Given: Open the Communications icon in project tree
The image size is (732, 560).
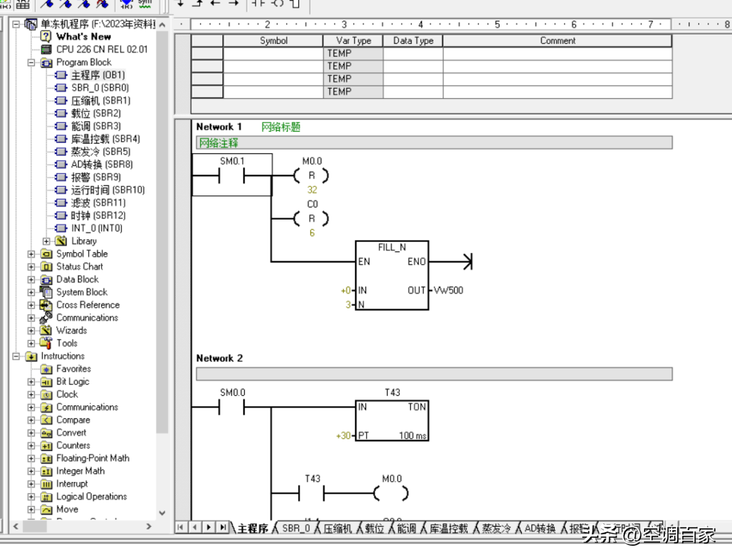Looking at the screenshot, I should 46,317.
